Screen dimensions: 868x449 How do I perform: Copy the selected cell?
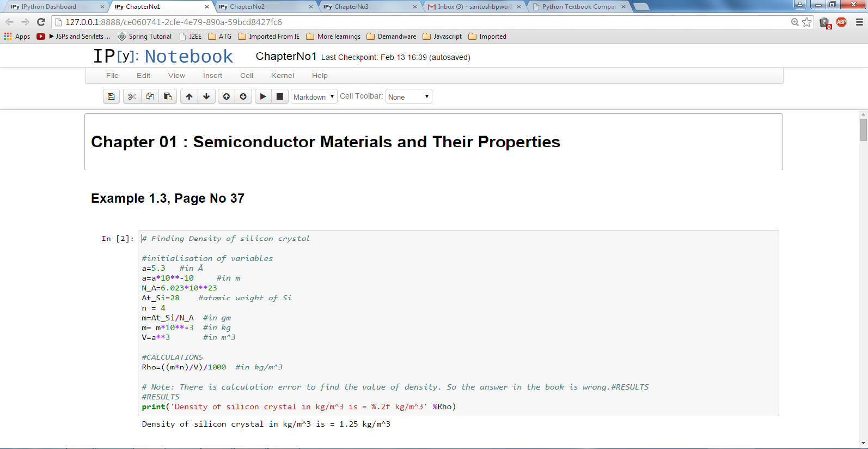(x=150, y=96)
